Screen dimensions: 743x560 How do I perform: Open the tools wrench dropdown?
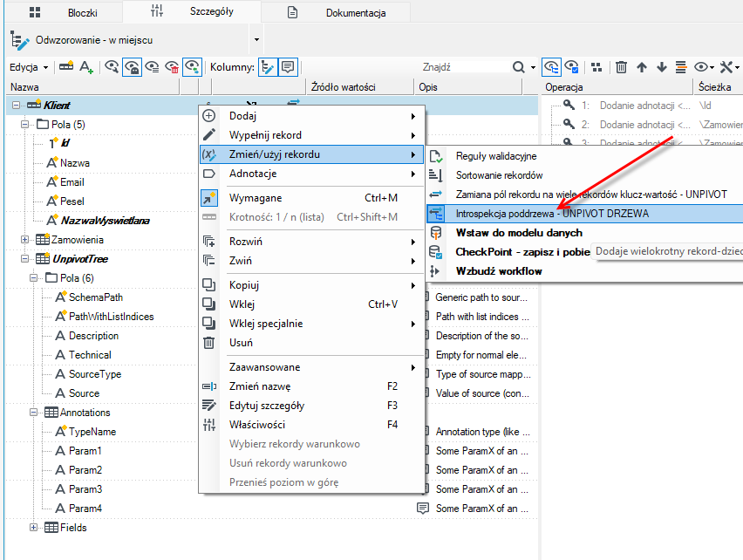click(730, 67)
